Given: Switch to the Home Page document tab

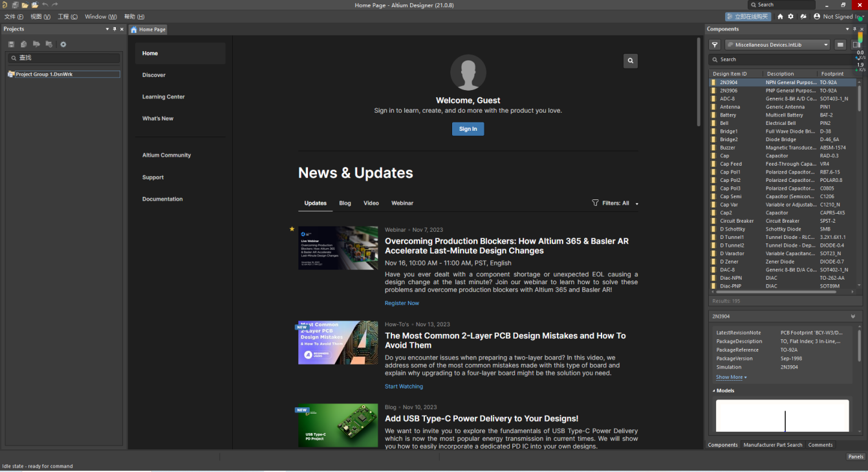Looking at the screenshot, I should [148, 29].
